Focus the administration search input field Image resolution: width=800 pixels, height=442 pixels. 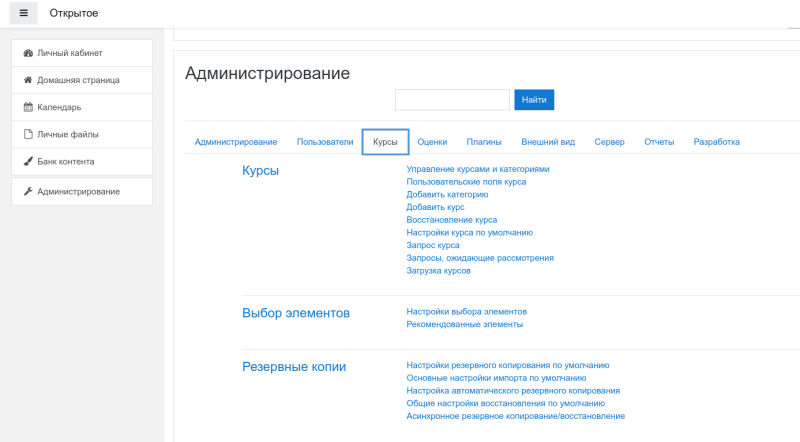pyautogui.click(x=452, y=100)
